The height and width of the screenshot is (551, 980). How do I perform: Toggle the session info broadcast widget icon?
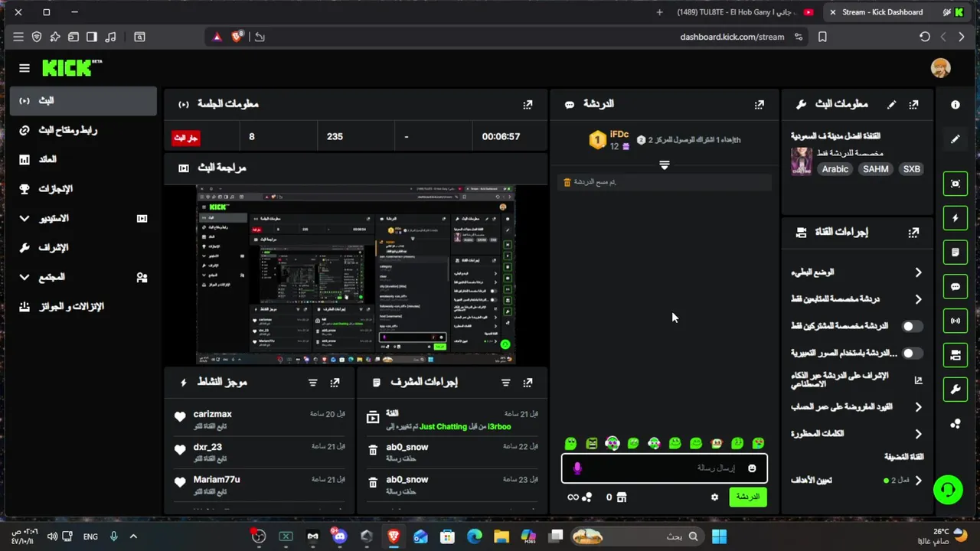(955, 321)
